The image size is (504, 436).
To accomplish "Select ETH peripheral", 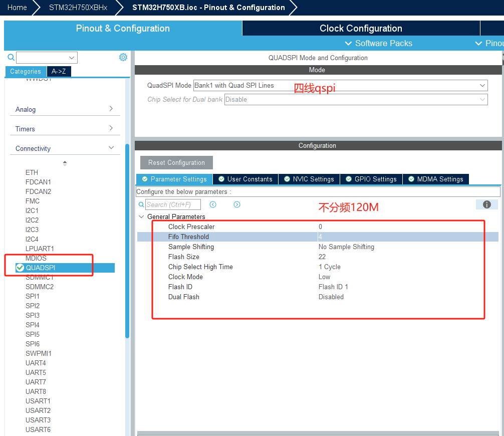I will tap(32, 172).
